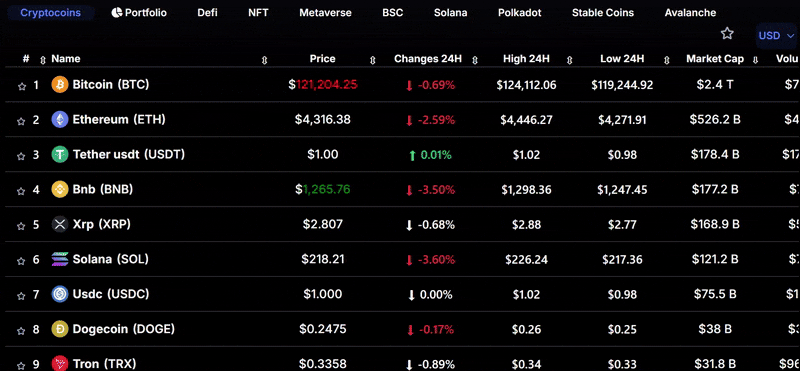800x371 pixels.
Task: Click the Dogecoin coin logo
Action: (60, 329)
